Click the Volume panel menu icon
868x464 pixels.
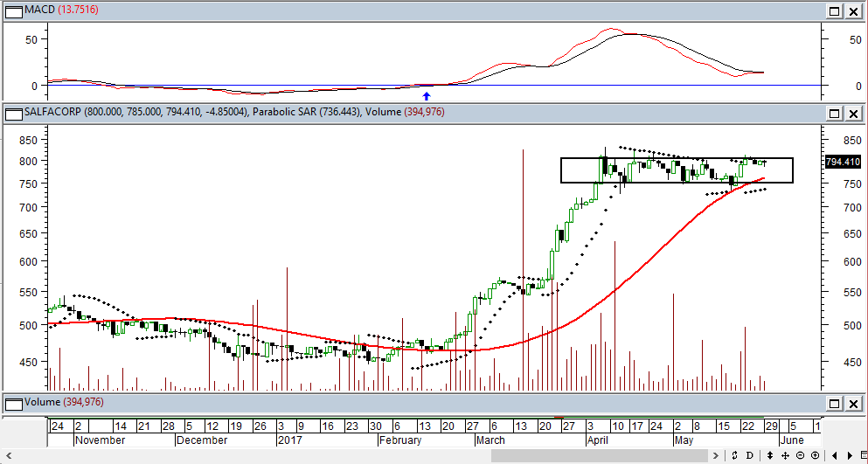14,403
